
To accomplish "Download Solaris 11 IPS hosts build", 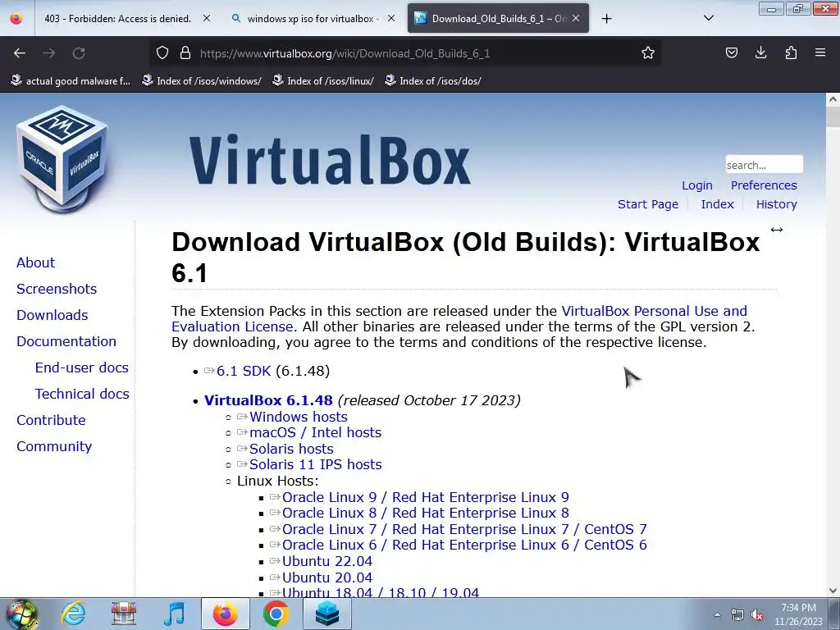I will pos(316,464).
